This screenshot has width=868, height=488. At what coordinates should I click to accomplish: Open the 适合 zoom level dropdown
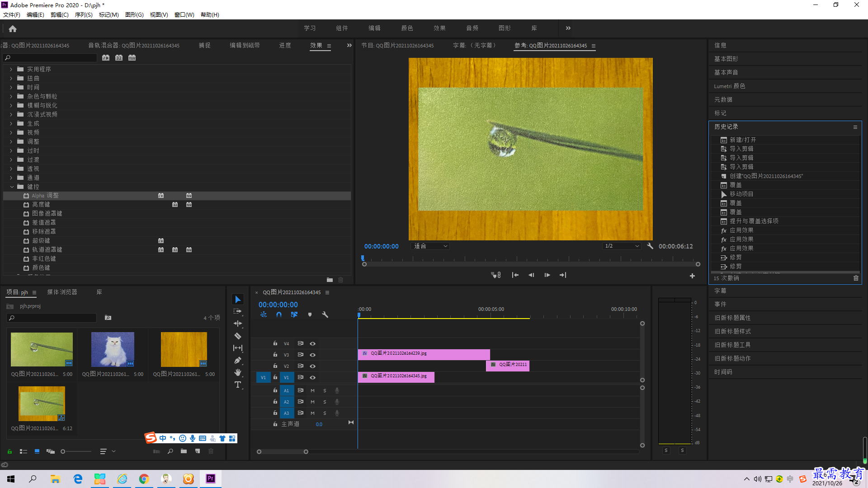click(430, 246)
